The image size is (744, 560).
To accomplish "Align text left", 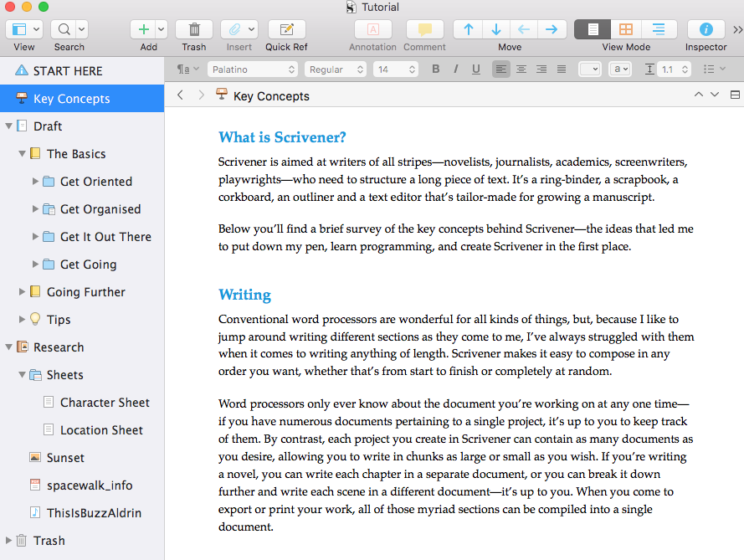I will (x=501, y=69).
